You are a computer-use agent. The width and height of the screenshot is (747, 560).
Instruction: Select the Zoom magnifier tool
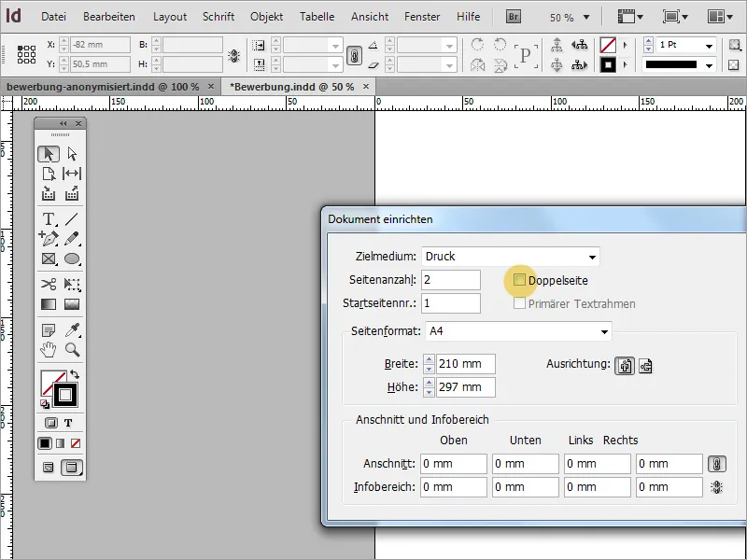(x=72, y=350)
